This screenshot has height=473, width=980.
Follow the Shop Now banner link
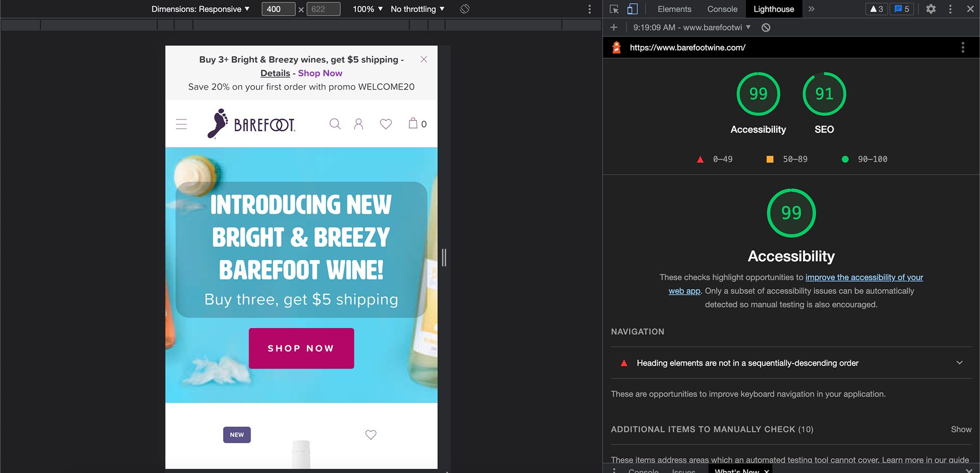click(320, 73)
